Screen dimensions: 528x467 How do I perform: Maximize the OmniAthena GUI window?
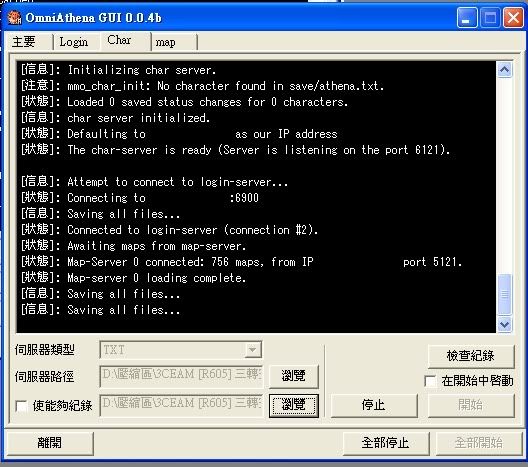[x=490, y=18]
